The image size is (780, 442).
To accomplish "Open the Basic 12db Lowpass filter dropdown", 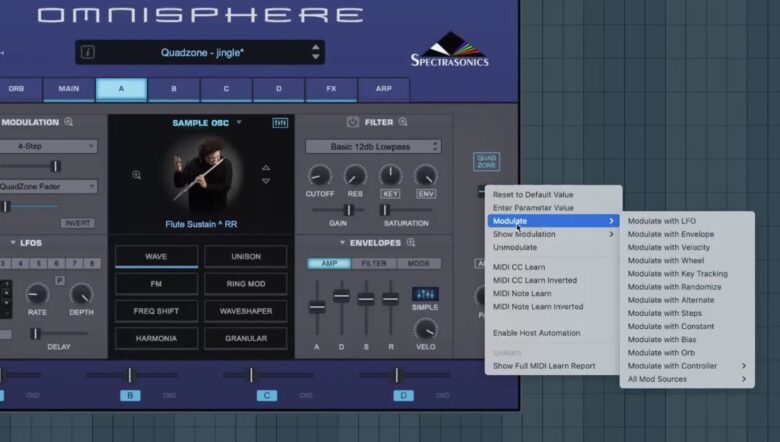I will click(370, 146).
